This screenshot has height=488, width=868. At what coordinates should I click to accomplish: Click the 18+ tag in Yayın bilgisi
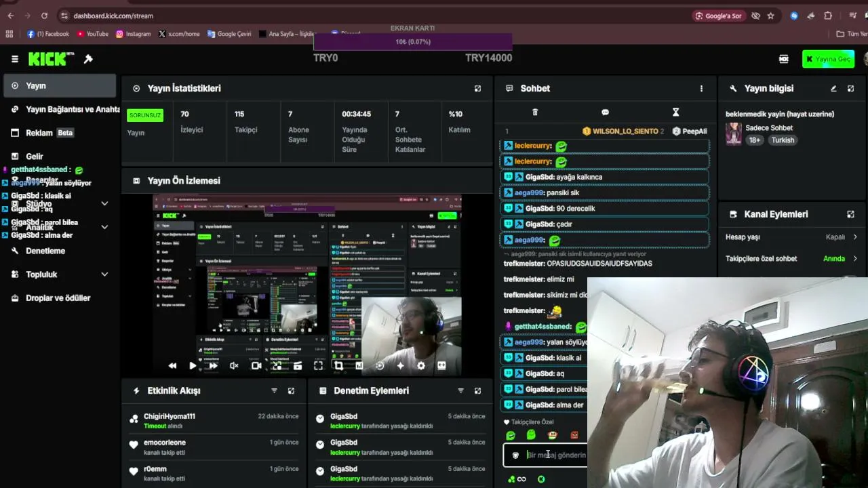pos(754,140)
